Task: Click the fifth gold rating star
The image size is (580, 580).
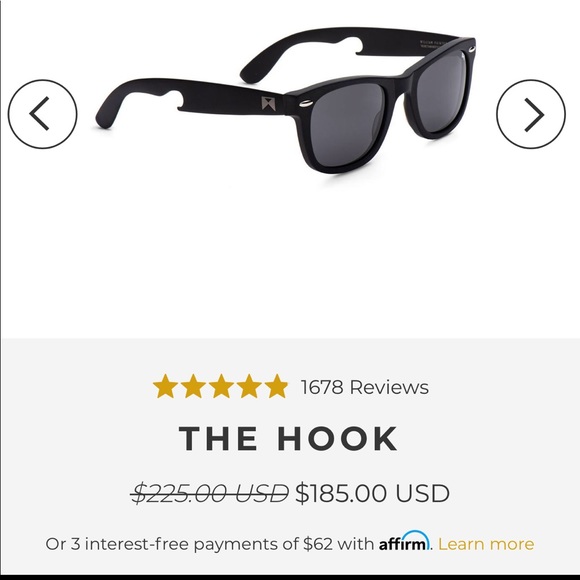Action: pos(276,386)
